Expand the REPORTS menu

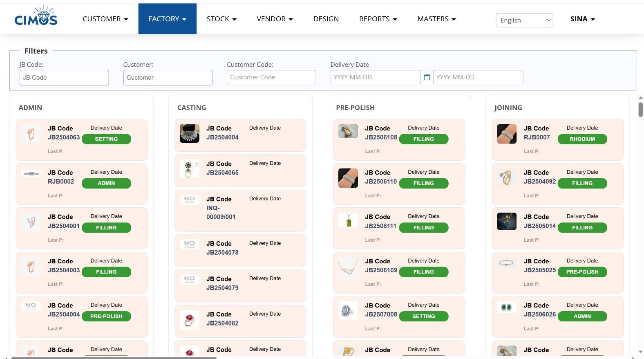tap(378, 19)
